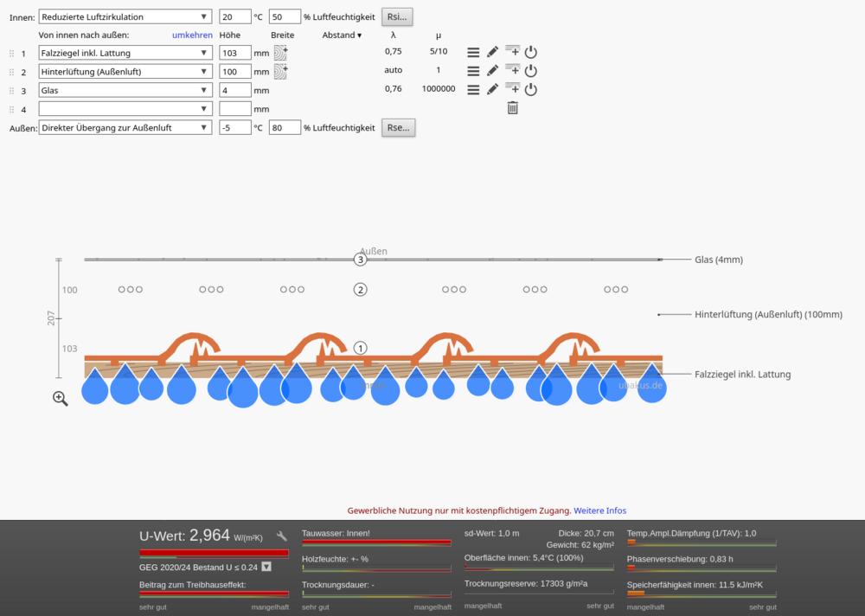Click the wrench icon next to U-Wert
The image size is (865, 616).
tap(281, 536)
